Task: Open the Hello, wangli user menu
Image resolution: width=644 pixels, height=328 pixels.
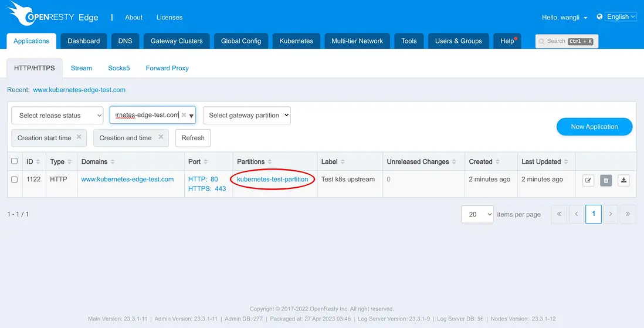Action: (564, 18)
